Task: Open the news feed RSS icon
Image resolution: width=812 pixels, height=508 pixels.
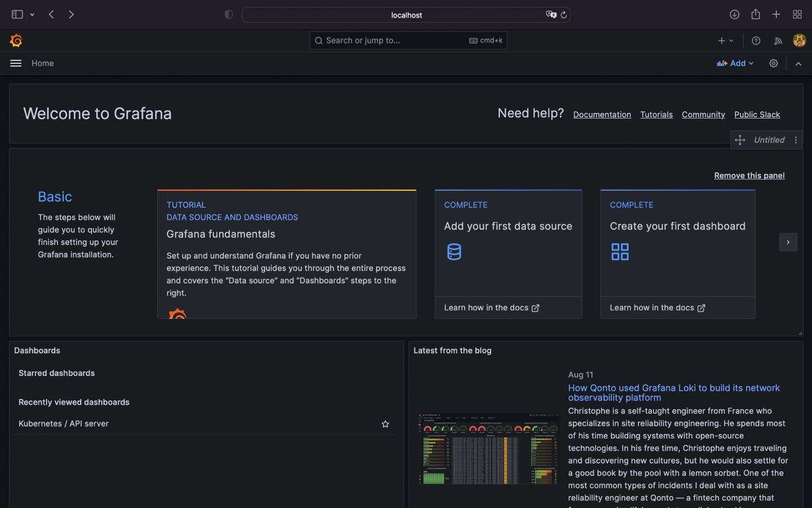Action: coord(778,41)
